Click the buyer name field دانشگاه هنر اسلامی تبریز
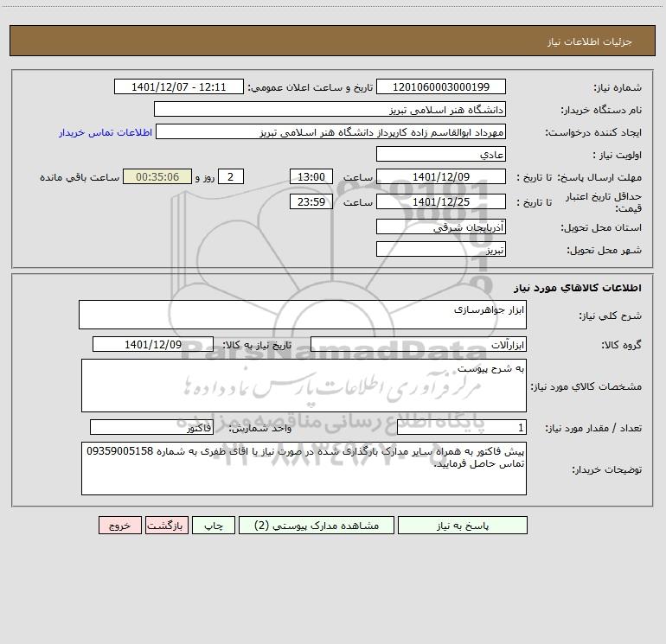Screen dimensions: 666x644 [x=330, y=109]
